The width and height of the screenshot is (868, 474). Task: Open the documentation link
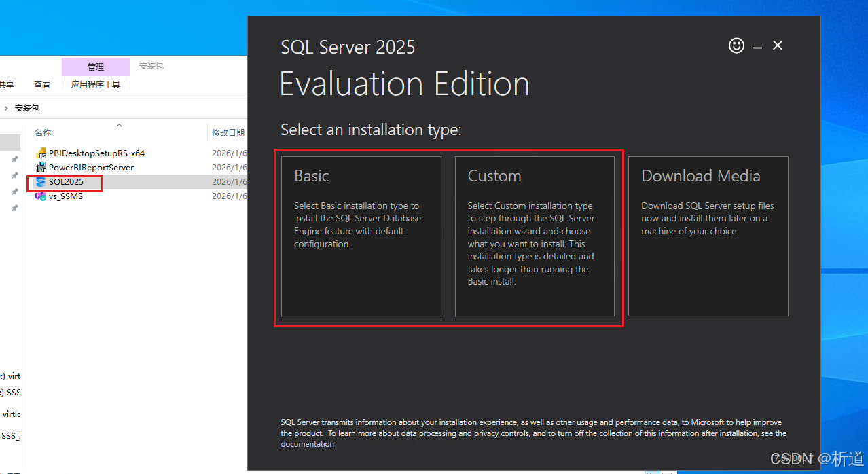[x=307, y=444]
